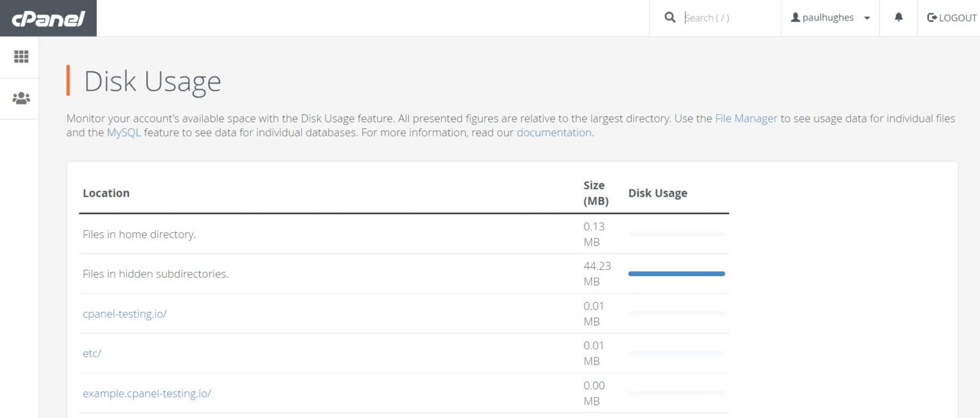Select the Disk Usage column header

click(x=658, y=193)
